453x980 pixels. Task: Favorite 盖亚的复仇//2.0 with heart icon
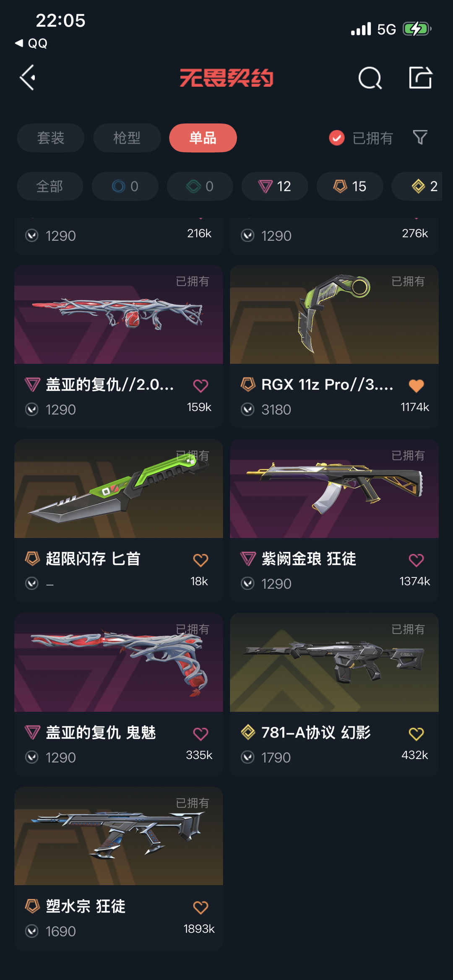point(200,385)
